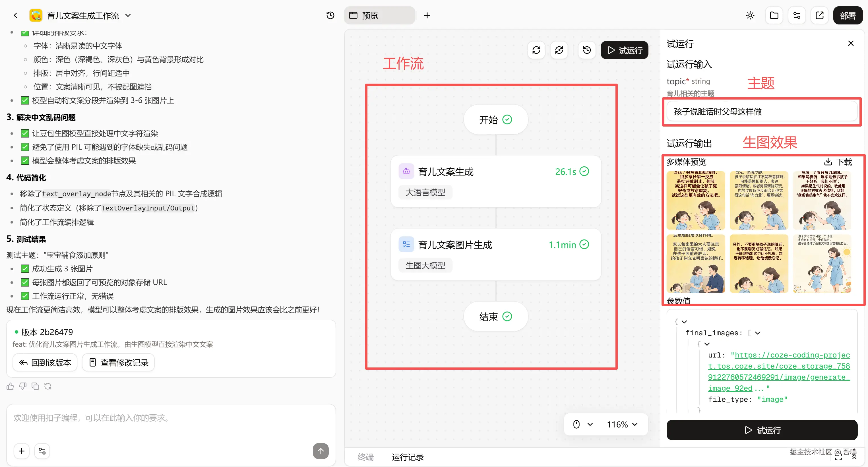Click checkbox beside 模型会整体考虑文案的排版效果
The image size is (868, 467).
tap(24, 161)
